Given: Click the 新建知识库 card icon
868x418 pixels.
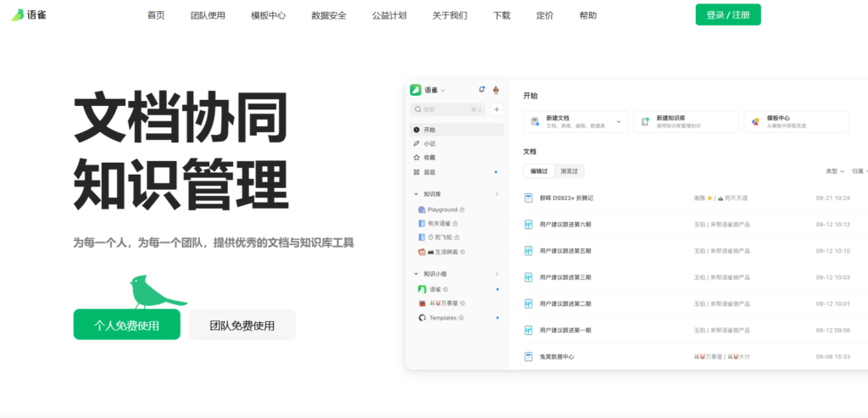Looking at the screenshot, I should (645, 121).
